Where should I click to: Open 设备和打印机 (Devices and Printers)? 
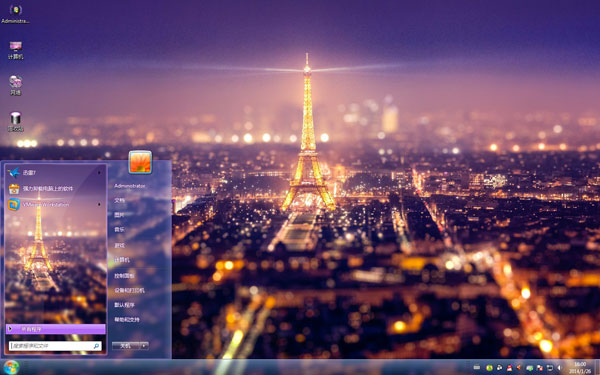[x=129, y=290]
